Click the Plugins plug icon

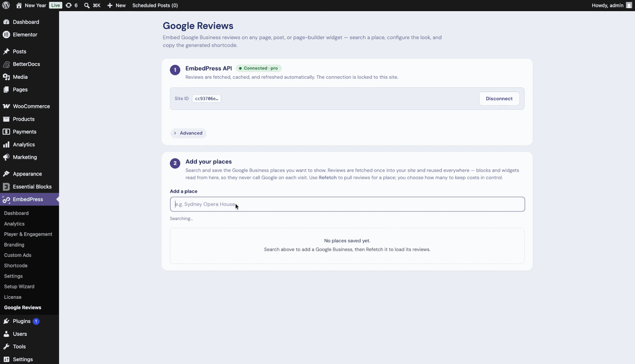point(6,321)
